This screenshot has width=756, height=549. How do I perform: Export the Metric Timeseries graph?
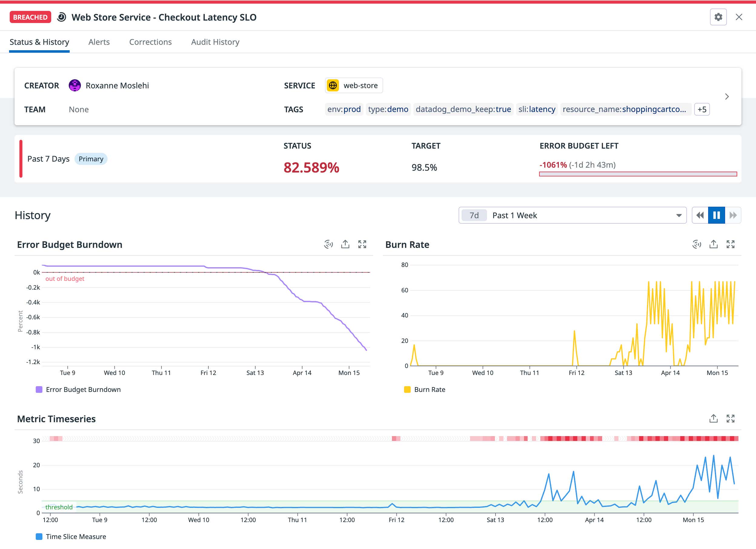click(x=713, y=419)
